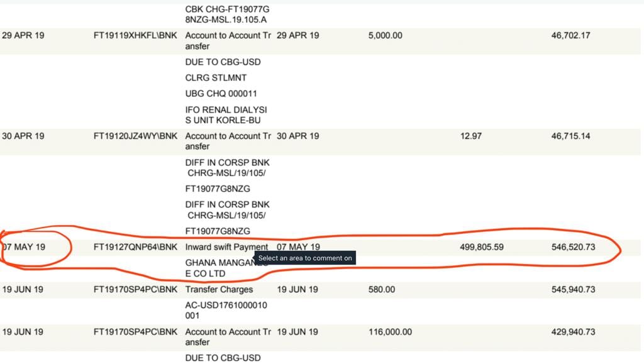Select the 07 MAY 19 circled date

[24, 247]
